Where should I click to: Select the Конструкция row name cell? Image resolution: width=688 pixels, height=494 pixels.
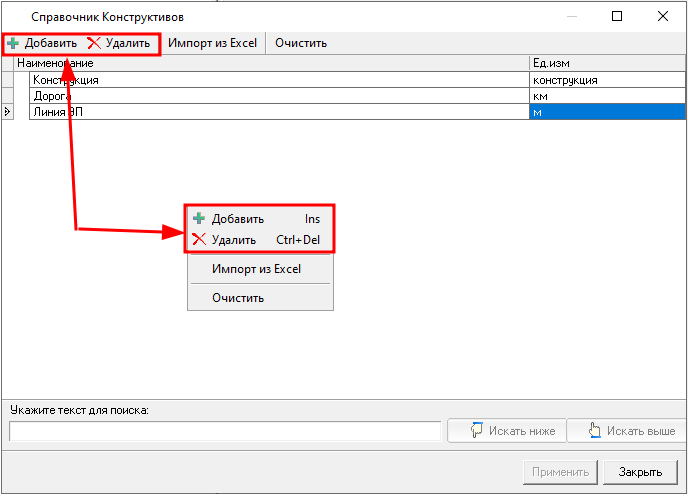pos(278,80)
